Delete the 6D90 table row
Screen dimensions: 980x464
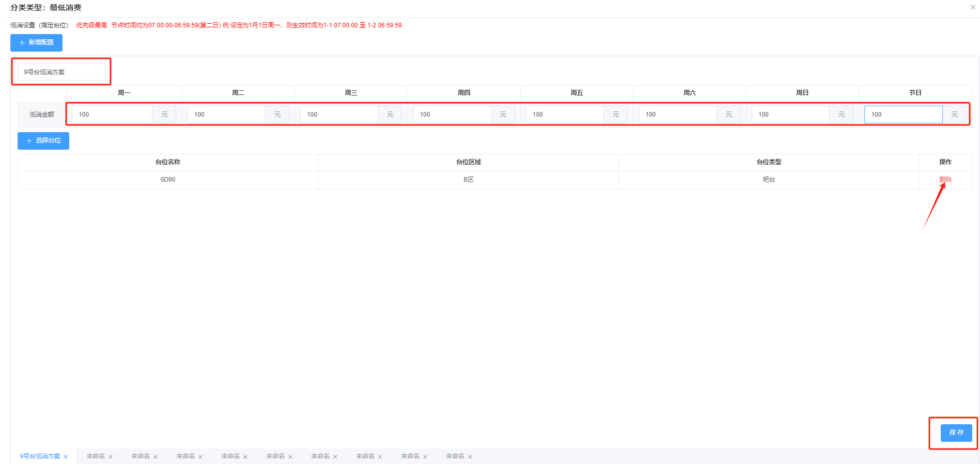(x=945, y=180)
